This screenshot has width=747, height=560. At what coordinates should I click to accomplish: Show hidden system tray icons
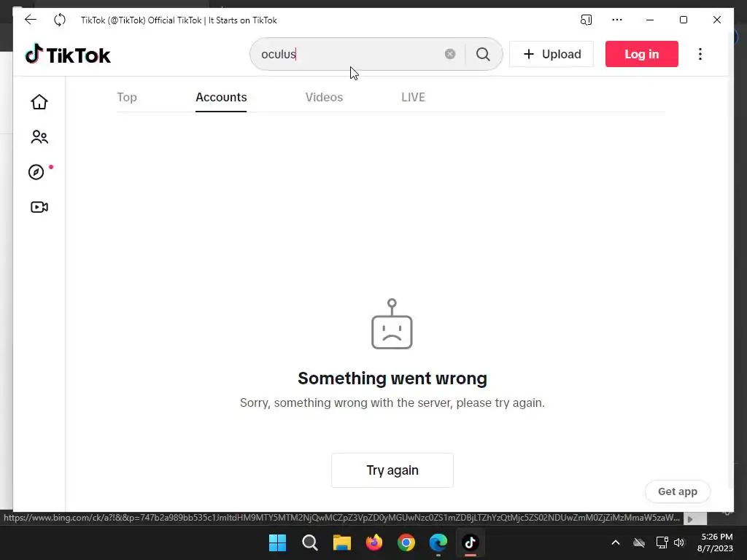(616, 542)
